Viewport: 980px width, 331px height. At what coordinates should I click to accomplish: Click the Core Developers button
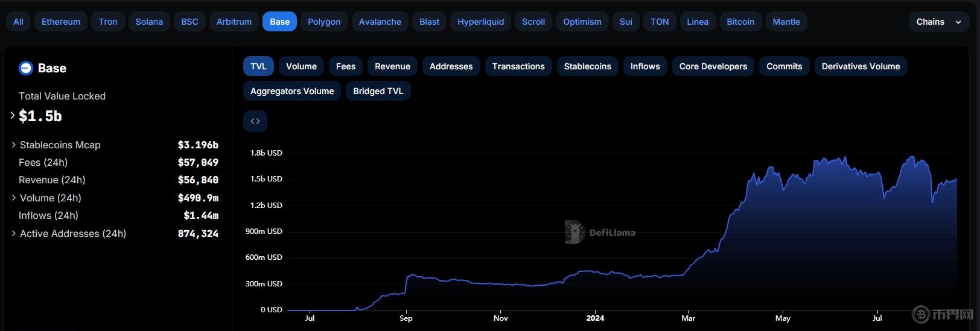pos(713,66)
